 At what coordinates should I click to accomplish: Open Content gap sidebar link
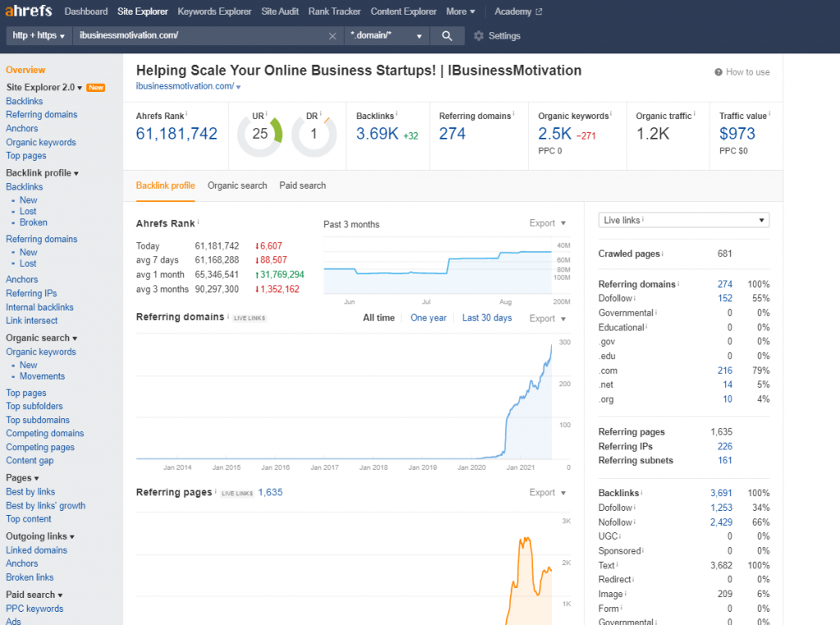click(30, 461)
